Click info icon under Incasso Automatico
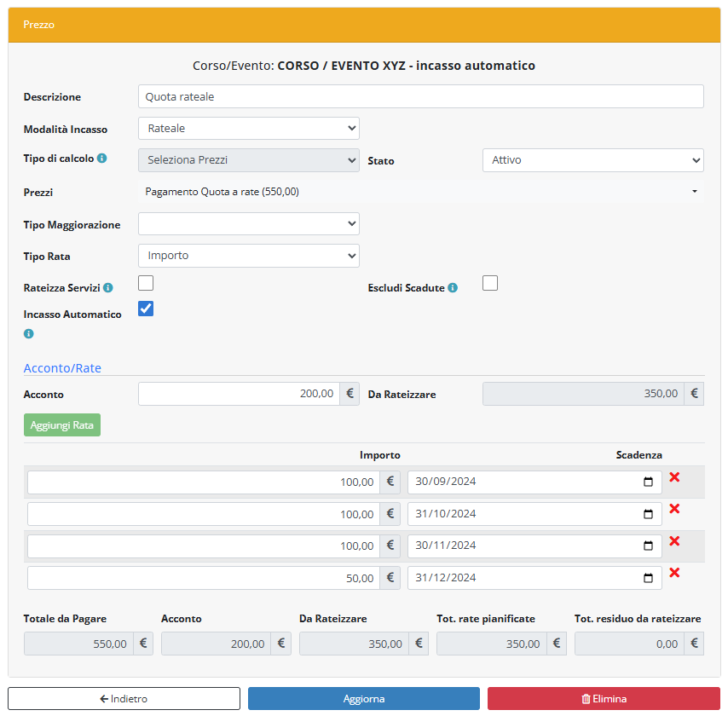Image resolution: width=728 pixels, height=716 pixels. [29, 334]
